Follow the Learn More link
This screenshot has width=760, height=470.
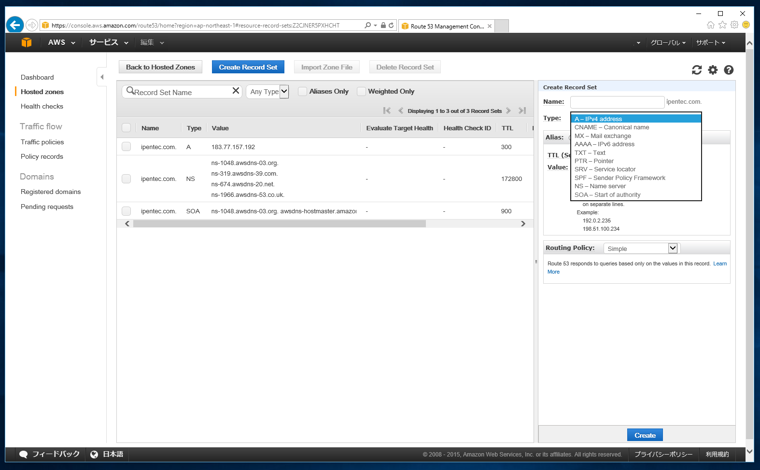pos(720,264)
